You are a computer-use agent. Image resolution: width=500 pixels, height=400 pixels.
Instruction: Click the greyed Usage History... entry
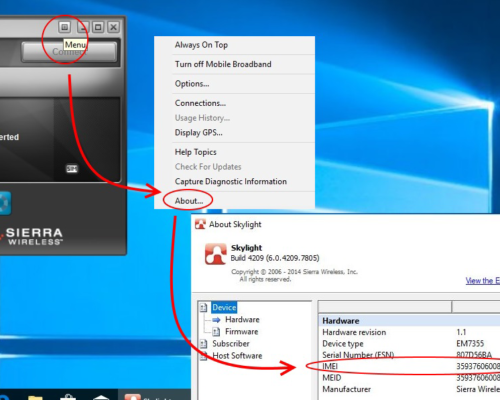click(x=202, y=118)
